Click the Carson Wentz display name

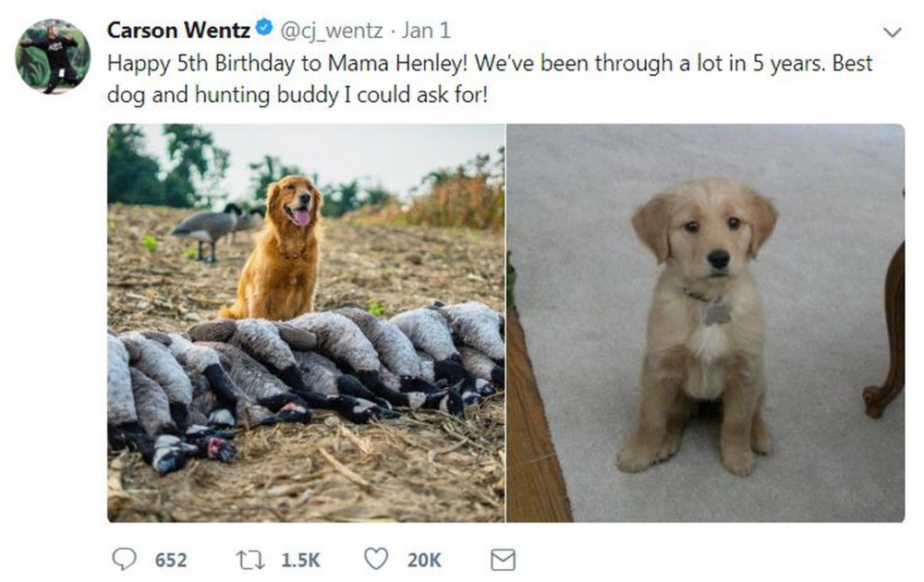[x=179, y=30]
